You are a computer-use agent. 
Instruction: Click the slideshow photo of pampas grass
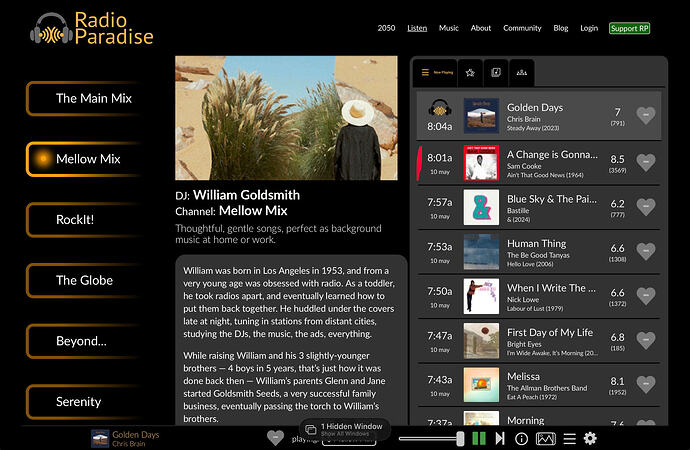[x=286, y=118]
